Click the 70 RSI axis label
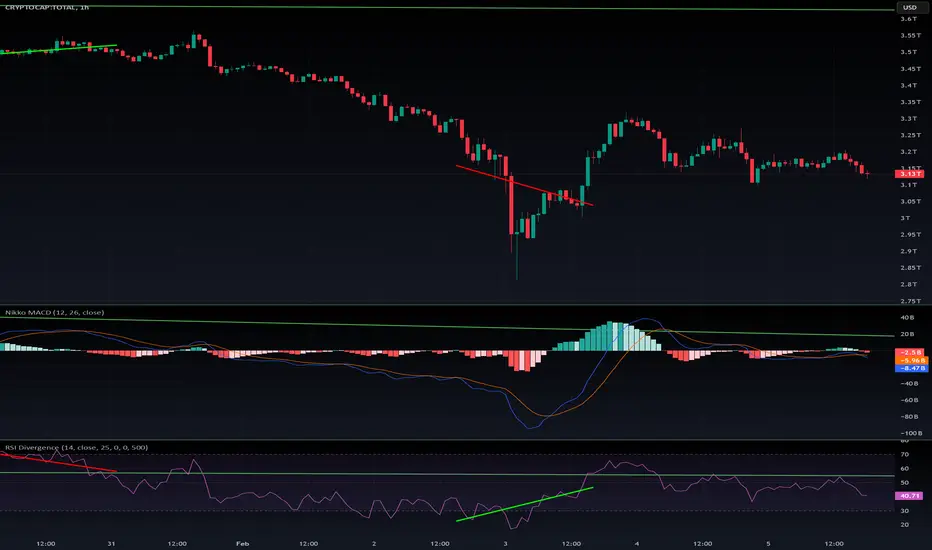The height and width of the screenshot is (550, 932). 905,454
